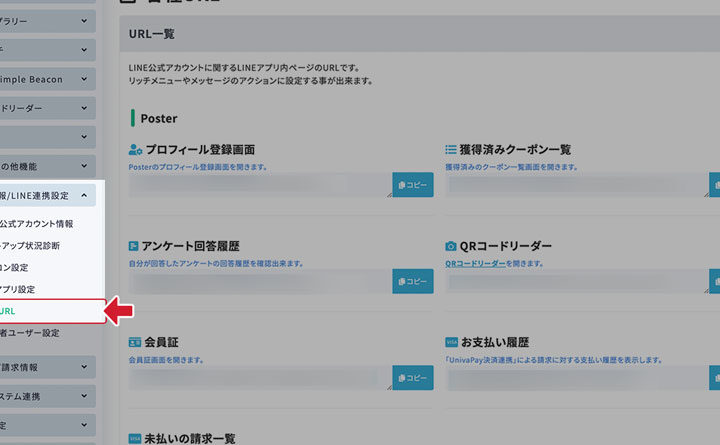Image resolution: width=720 pixels, height=445 pixels.
Task: Copy the survey answer history URL
Action: [x=412, y=281]
